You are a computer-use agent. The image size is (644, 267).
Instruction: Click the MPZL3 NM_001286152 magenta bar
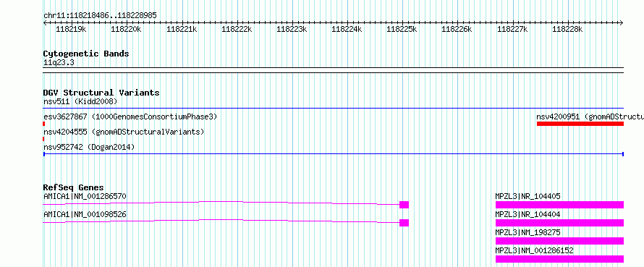[x=560, y=259]
